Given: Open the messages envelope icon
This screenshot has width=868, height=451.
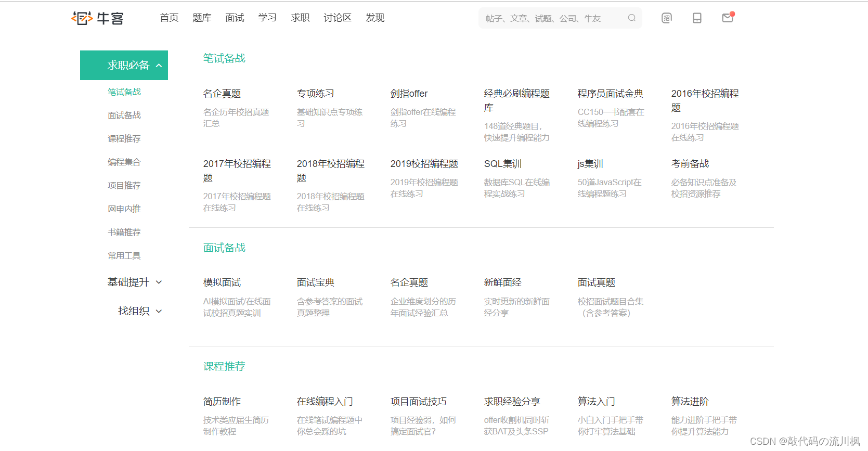Looking at the screenshot, I should coord(727,18).
